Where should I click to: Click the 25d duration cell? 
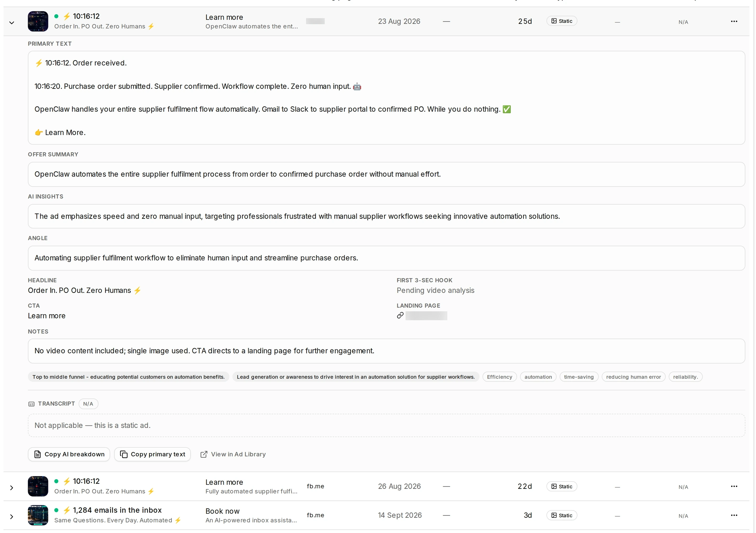coord(525,22)
